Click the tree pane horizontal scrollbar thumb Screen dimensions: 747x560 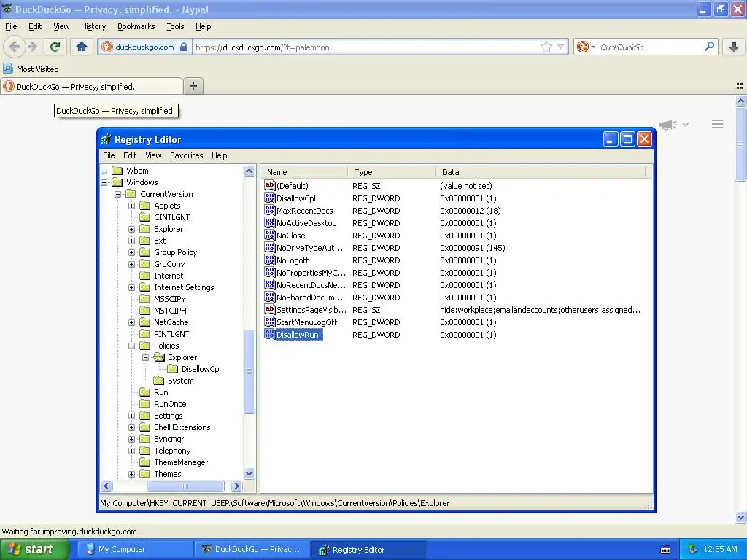click(x=185, y=486)
